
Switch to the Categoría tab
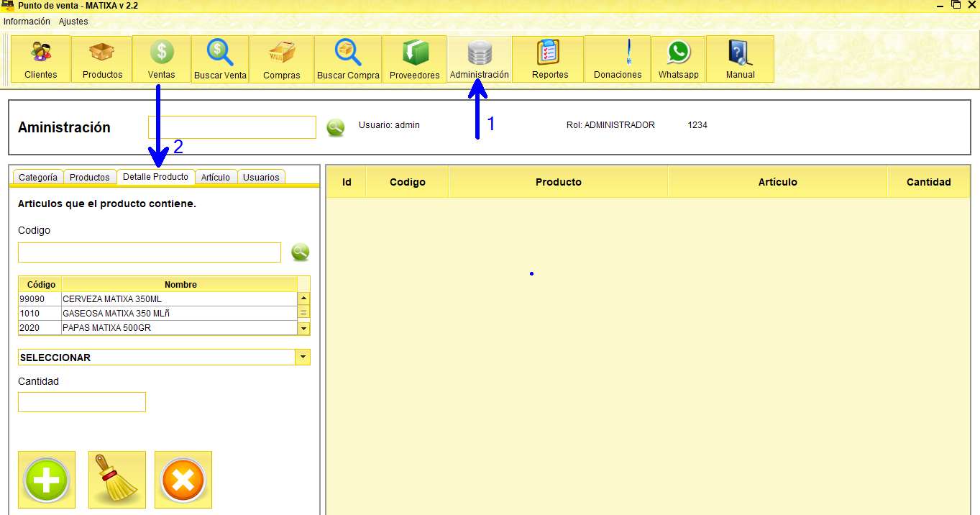point(37,176)
